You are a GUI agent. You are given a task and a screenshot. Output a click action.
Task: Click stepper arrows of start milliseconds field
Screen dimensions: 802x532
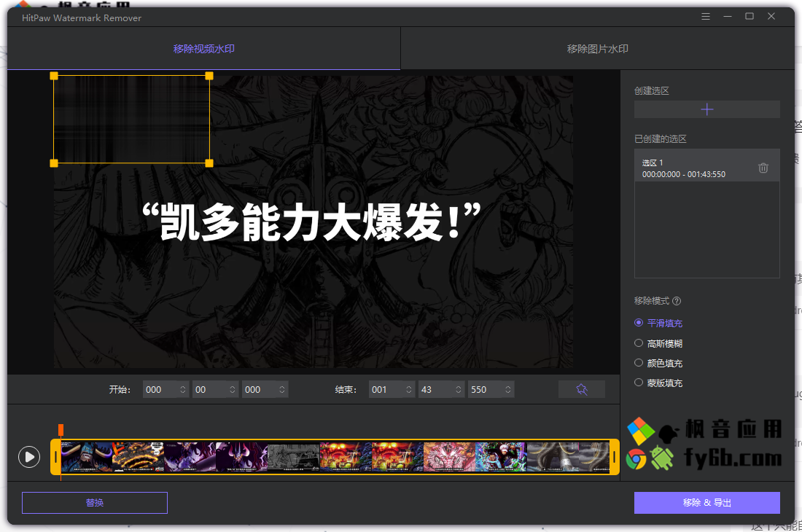(282, 389)
